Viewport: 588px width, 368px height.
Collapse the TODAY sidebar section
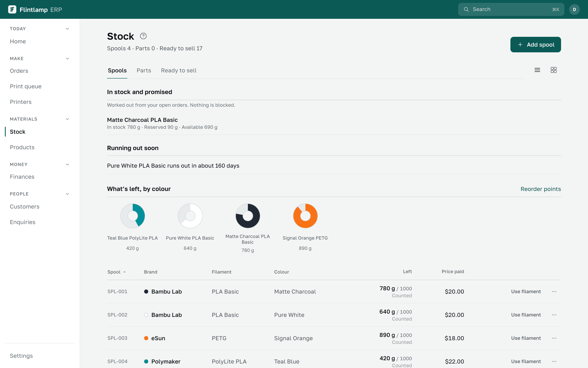point(67,29)
